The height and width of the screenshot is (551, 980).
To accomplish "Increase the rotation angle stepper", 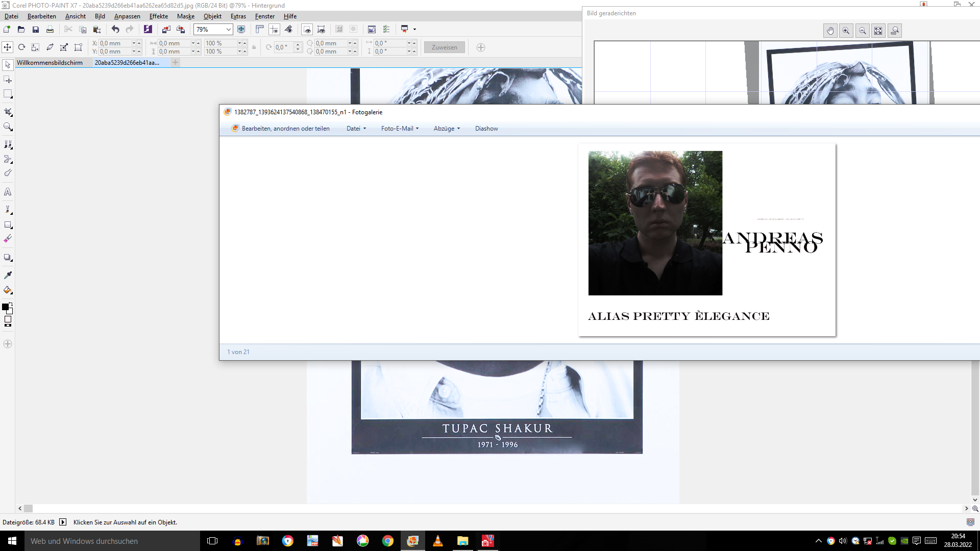I will click(298, 45).
